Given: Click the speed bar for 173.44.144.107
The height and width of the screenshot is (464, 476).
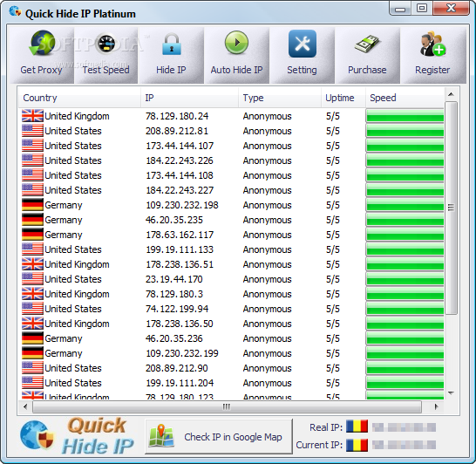Looking at the screenshot, I should (x=405, y=146).
